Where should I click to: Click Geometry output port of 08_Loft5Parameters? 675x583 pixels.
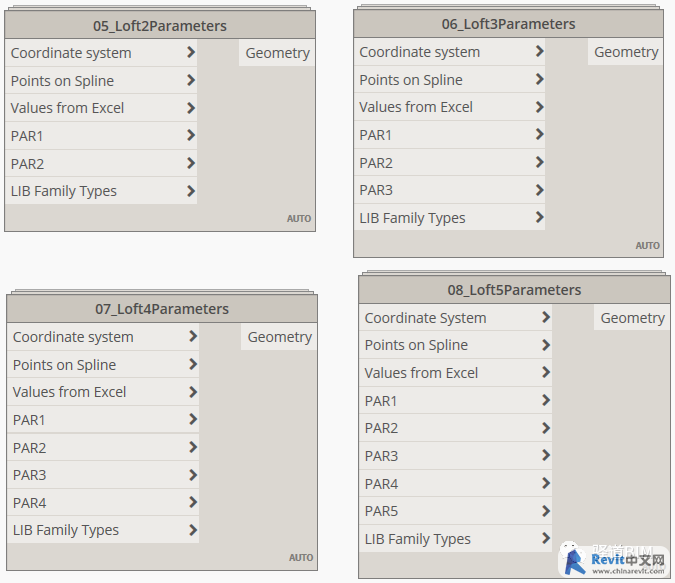(x=632, y=318)
